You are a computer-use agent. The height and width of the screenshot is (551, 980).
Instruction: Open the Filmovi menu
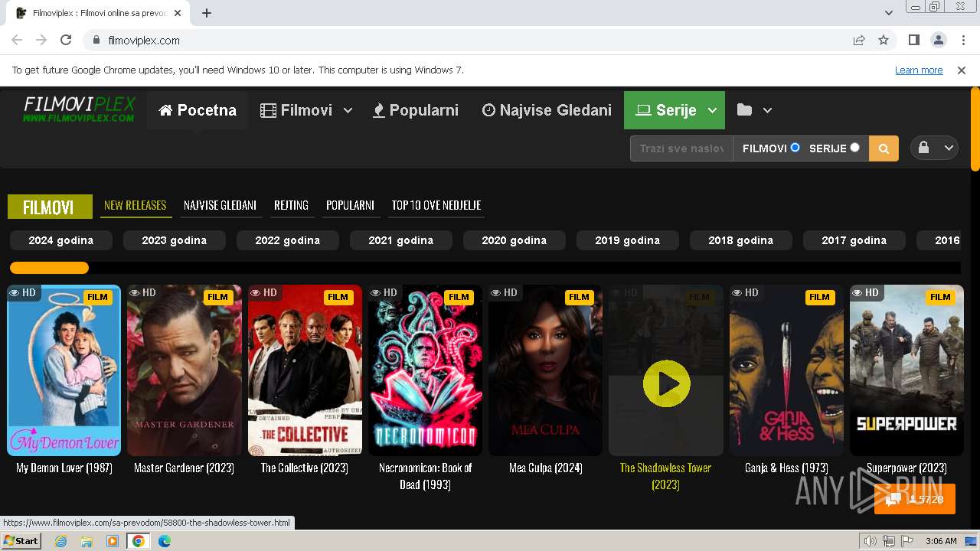click(x=296, y=110)
